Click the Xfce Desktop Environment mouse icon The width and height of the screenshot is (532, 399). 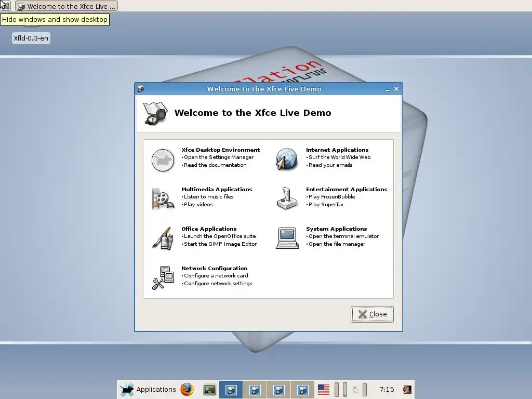[163, 160]
